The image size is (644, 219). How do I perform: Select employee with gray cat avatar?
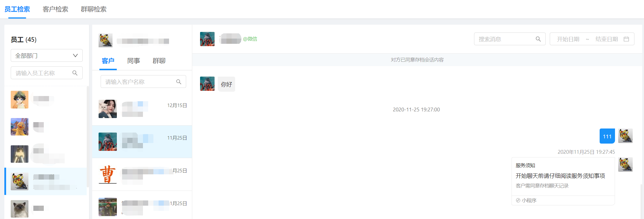(x=46, y=209)
